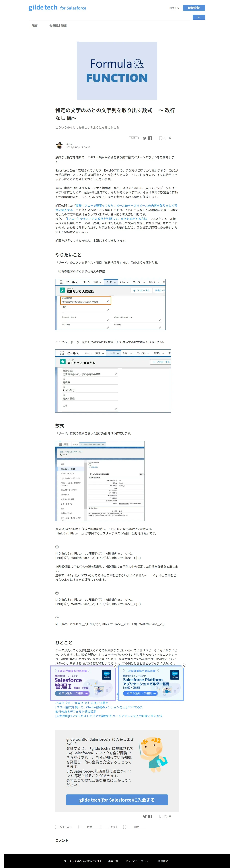Open the second lead screenshot showing ①②③ fields
This screenshot has height=868, width=234.
[113, 381]
